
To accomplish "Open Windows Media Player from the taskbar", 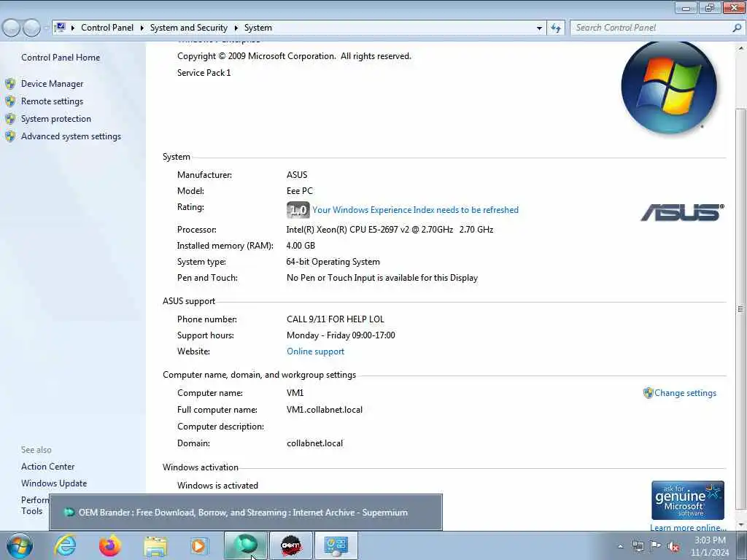I will [200, 546].
